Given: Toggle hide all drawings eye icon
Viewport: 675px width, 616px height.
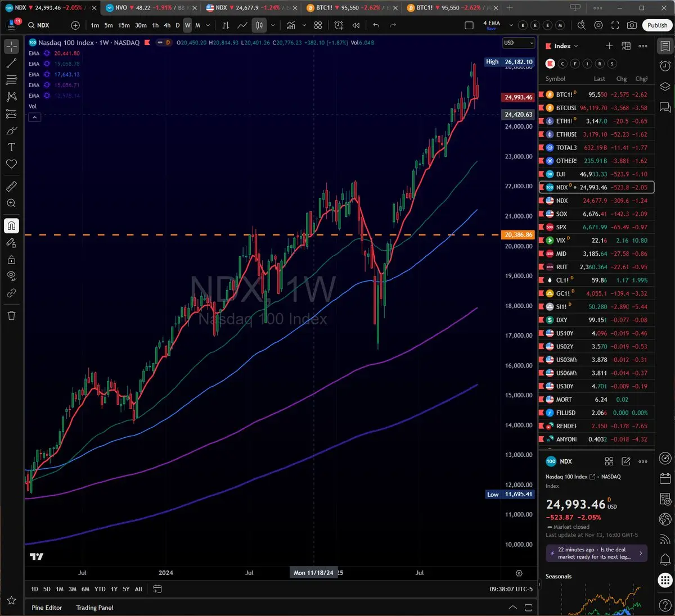Looking at the screenshot, I should click(x=11, y=276).
